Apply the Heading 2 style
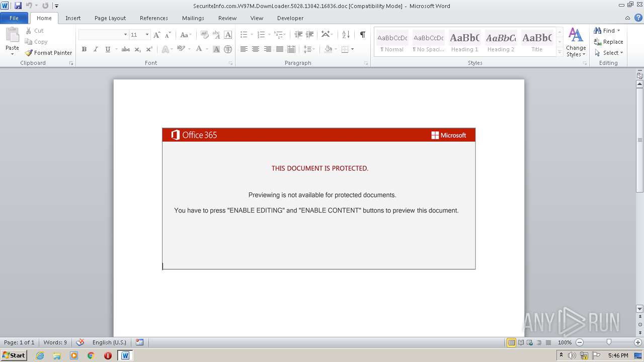Viewport: 644px width, 362px height. tap(501, 42)
